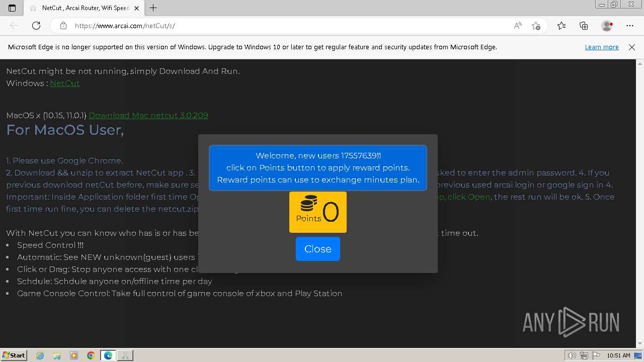Launch Google Chrome from taskbar

click(91, 355)
